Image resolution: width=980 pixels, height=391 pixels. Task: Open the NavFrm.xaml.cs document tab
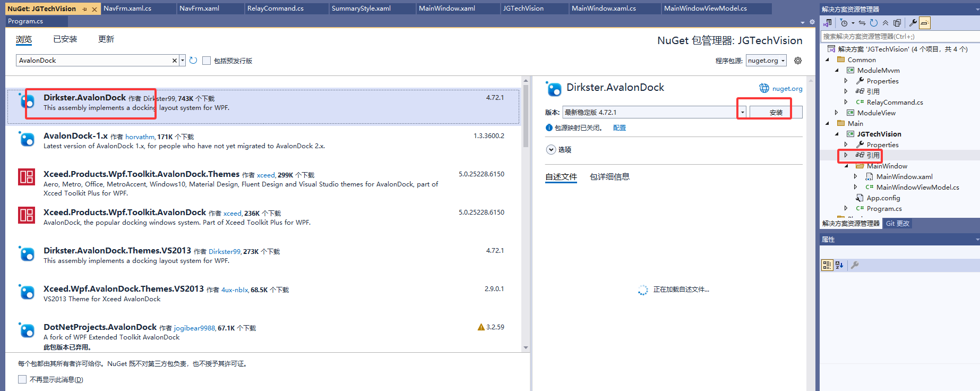(x=139, y=8)
